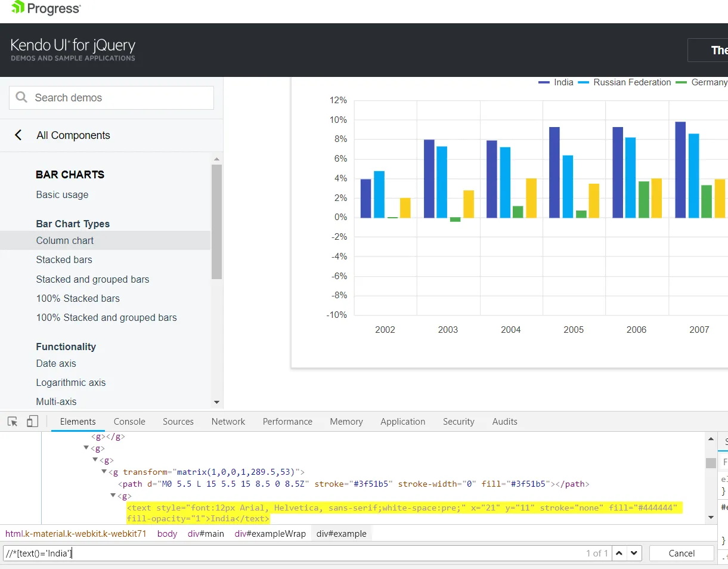Click sidebar scrollbar down arrow
Image resolution: width=728 pixels, height=569 pixels.
(x=216, y=403)
